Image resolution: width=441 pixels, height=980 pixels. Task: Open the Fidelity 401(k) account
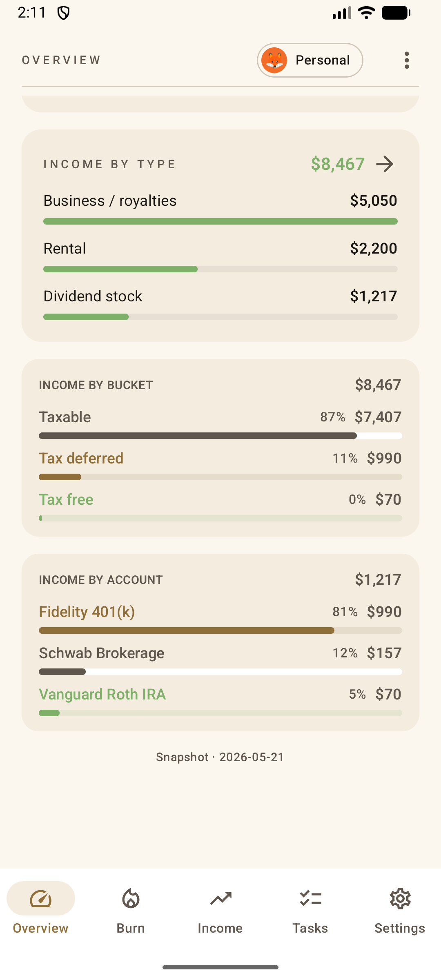220,618
